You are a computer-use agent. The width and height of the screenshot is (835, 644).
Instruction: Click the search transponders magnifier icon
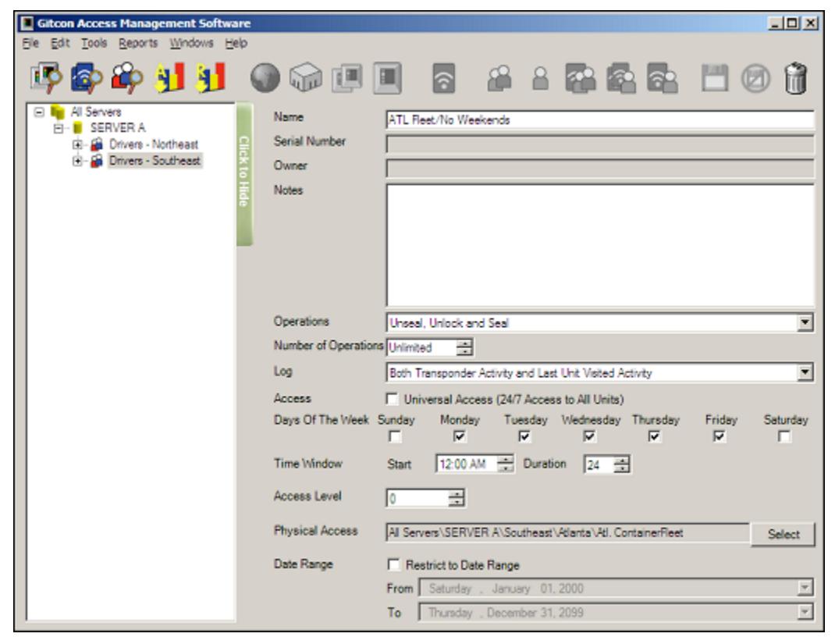(x=87, y=78)
